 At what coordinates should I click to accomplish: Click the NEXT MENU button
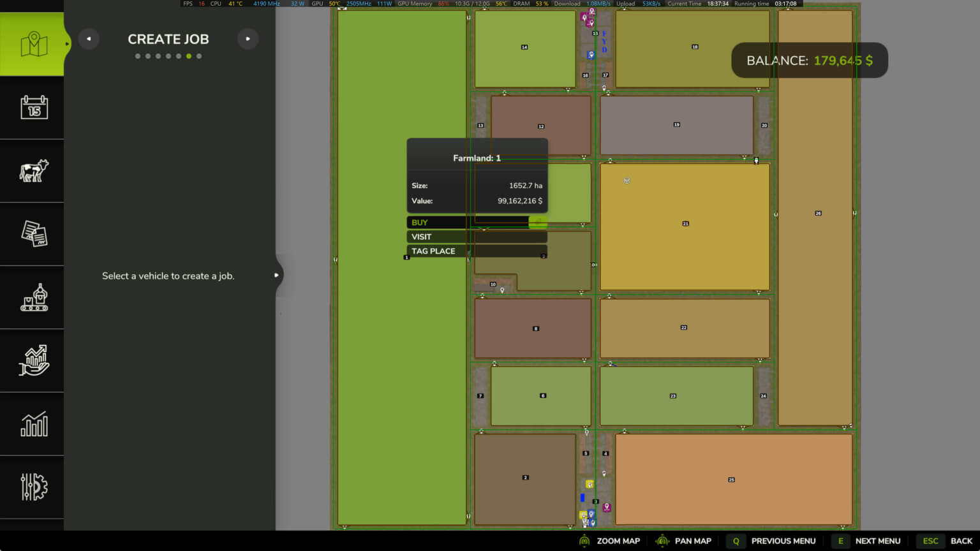tap(869, 541)
